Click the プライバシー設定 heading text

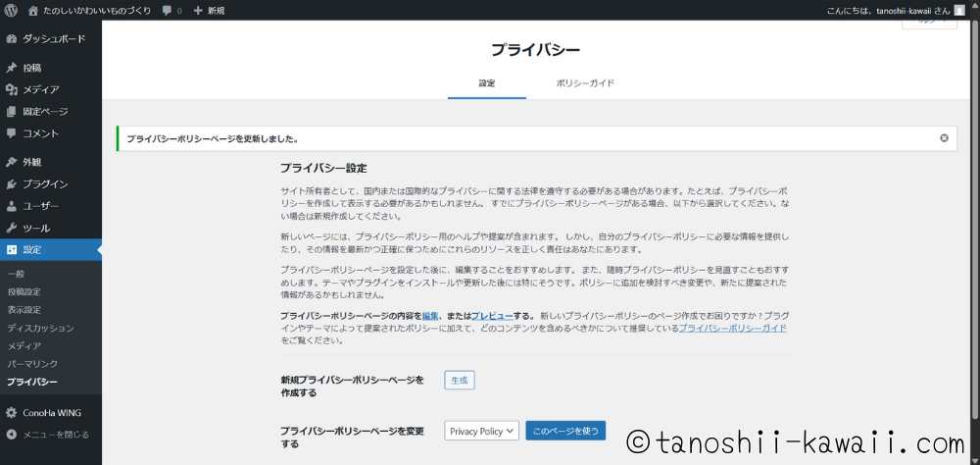coord(323,169)
